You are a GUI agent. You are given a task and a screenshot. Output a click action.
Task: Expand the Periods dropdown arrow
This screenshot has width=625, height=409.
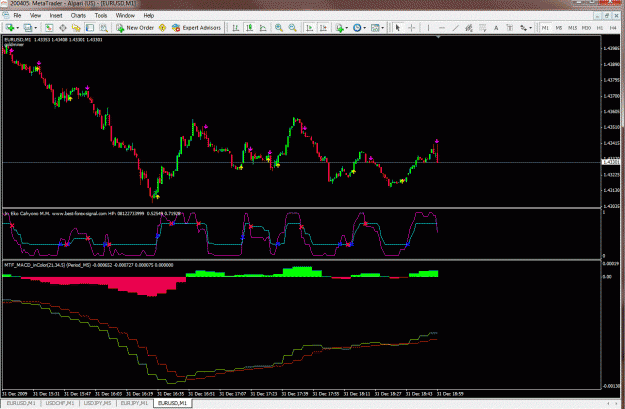[x=365, y=28]
